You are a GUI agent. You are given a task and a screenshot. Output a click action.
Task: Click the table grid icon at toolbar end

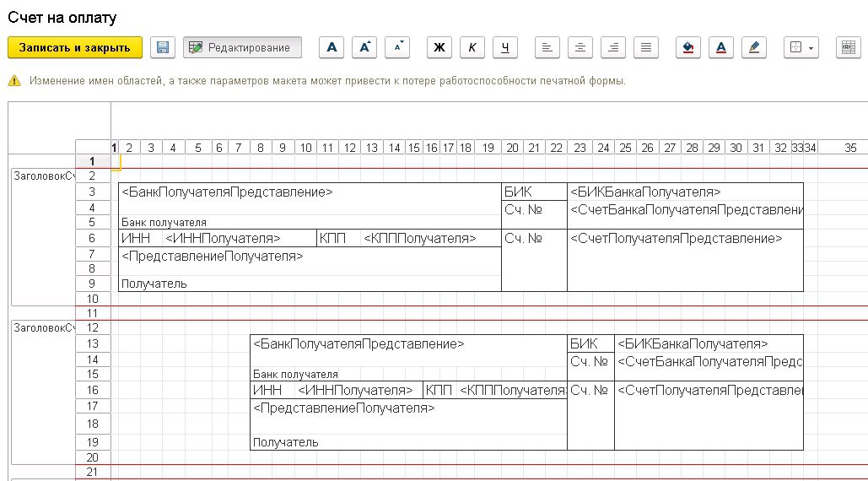pos(848,47)
